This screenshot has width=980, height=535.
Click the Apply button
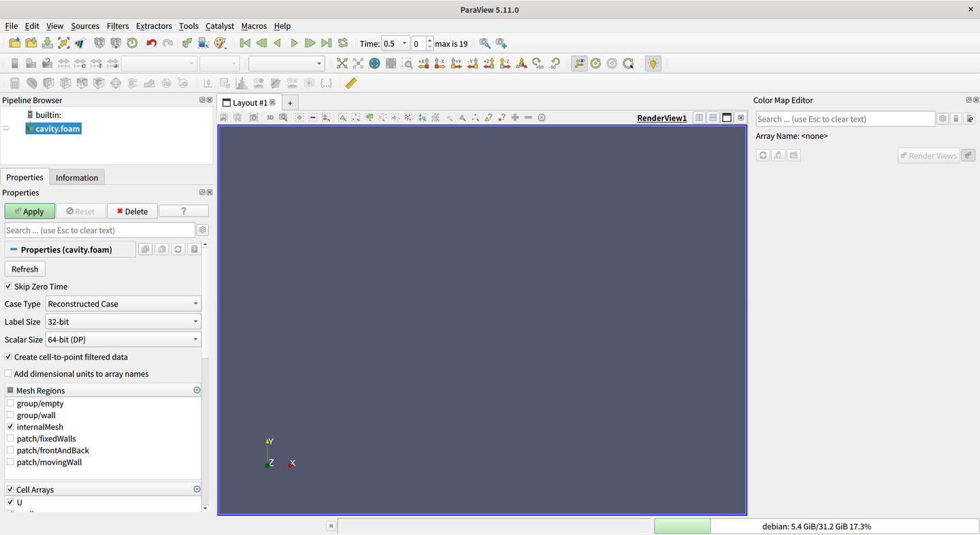click(x=29, y=211)
